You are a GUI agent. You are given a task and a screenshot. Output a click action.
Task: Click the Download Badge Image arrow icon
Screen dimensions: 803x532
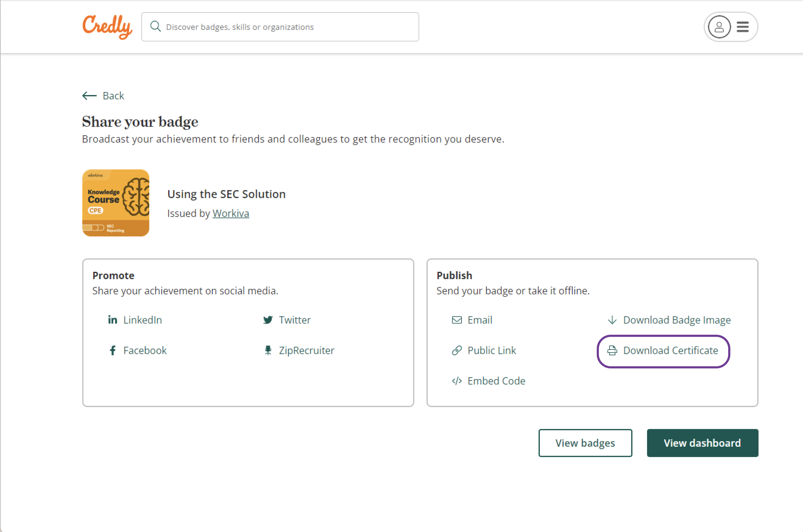[x=612, y=320]
